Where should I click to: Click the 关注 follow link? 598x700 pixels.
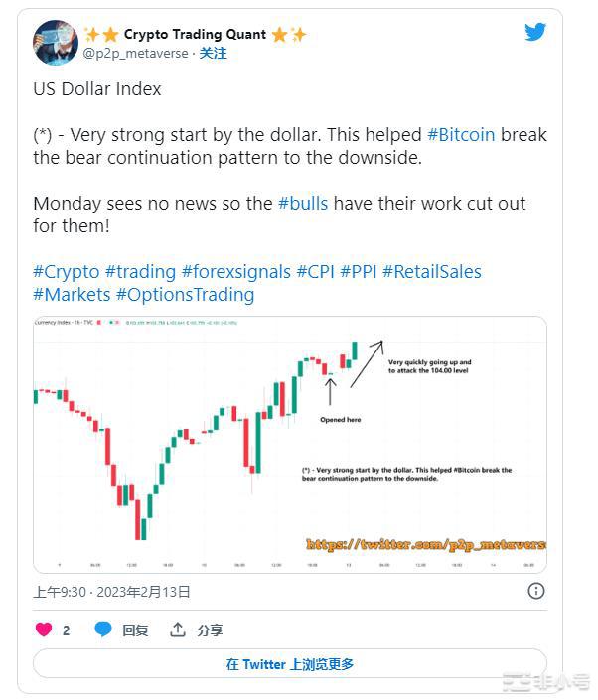point(213,54)
